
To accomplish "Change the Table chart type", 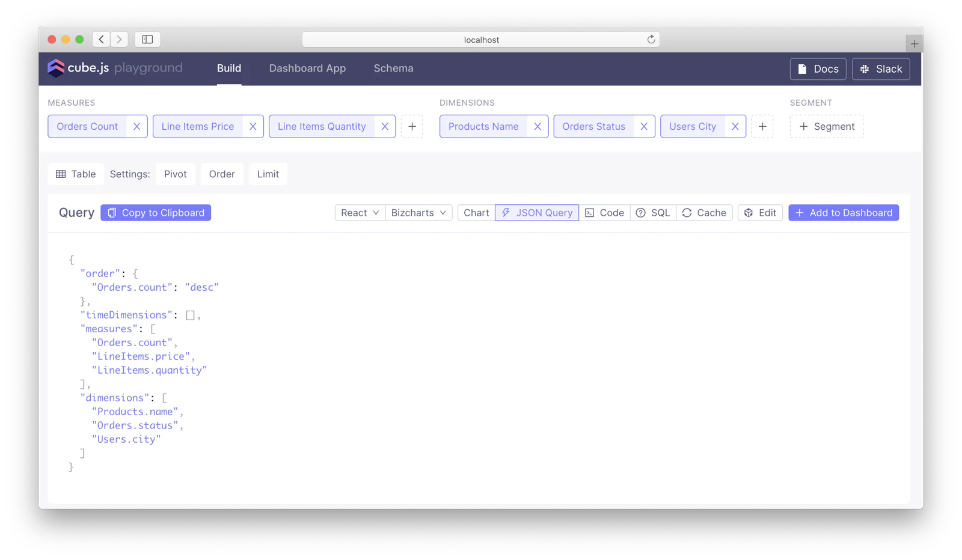I will (76, 174).
